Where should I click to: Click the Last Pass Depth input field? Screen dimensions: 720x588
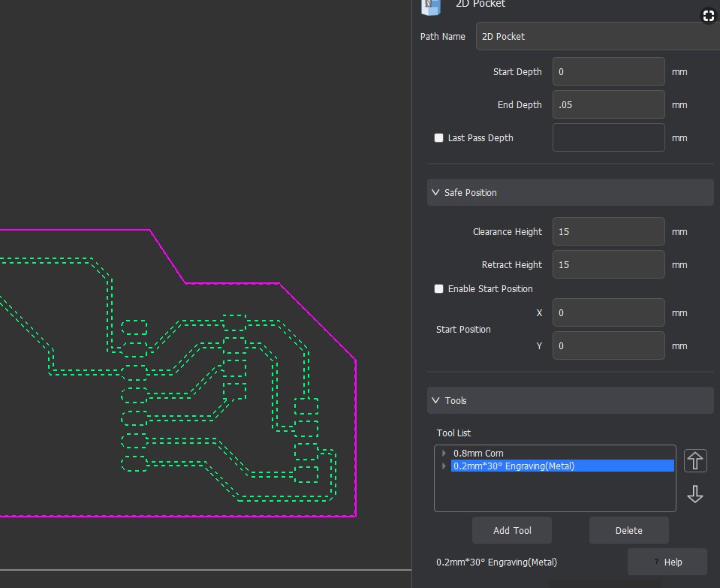pos(608,138)
